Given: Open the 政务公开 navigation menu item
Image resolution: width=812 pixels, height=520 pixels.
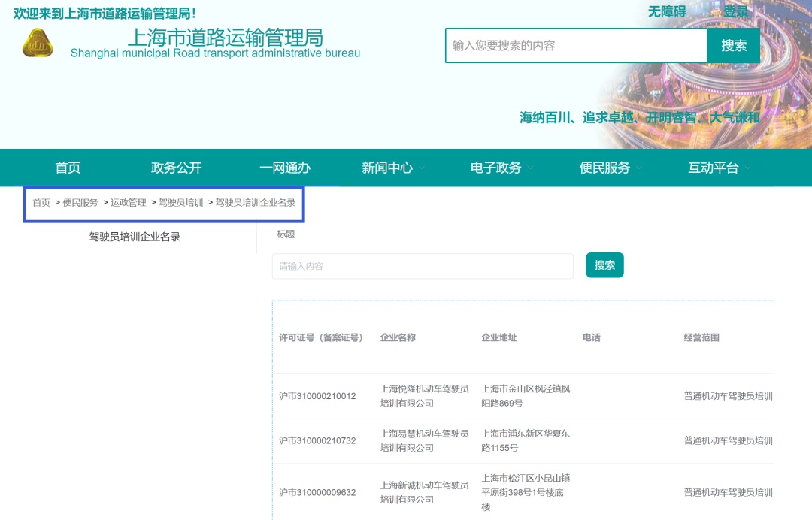Looking at the screenshot, I should (x=177, y=168).
